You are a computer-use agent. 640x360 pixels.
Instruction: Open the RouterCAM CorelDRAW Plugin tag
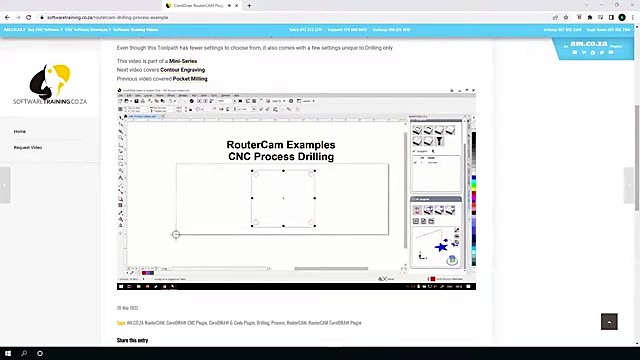(335, 323)
